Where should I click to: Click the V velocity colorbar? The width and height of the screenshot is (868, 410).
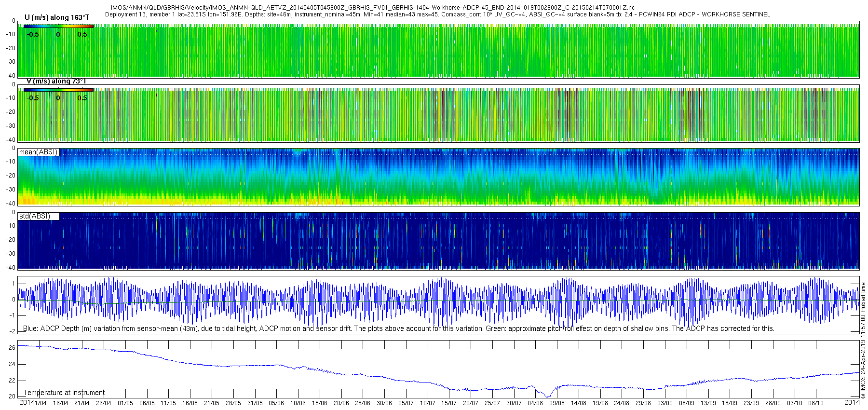(x=58, y=90)
